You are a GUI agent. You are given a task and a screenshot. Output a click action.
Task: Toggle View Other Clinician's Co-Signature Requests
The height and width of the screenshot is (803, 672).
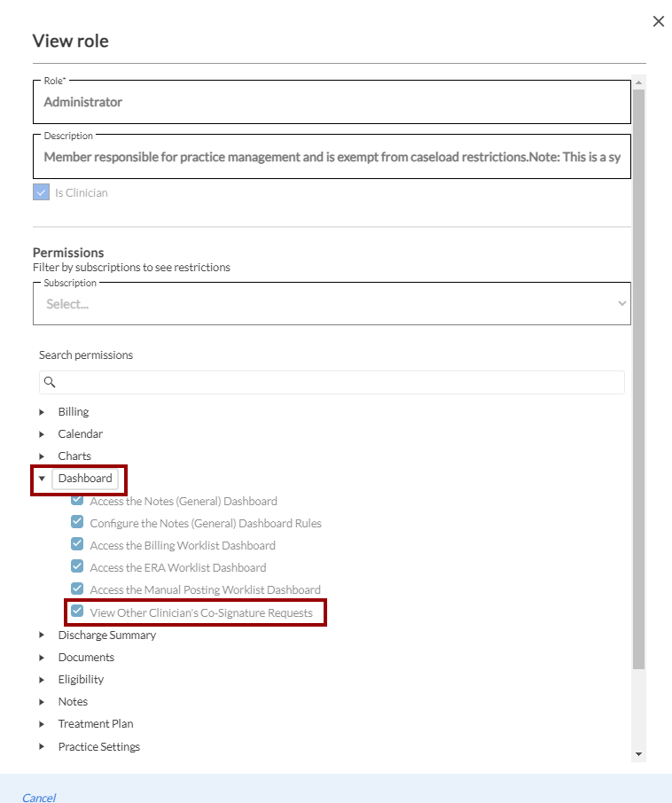[78, 612]
